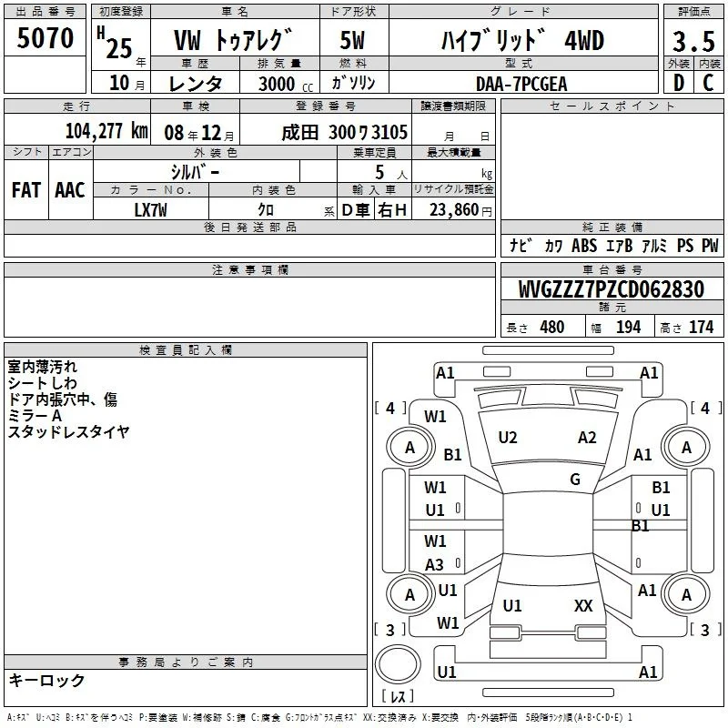Click the 注意事項欄 header
Image resolution: width=728 pixels, height=728 pixels.
[249, 269]
